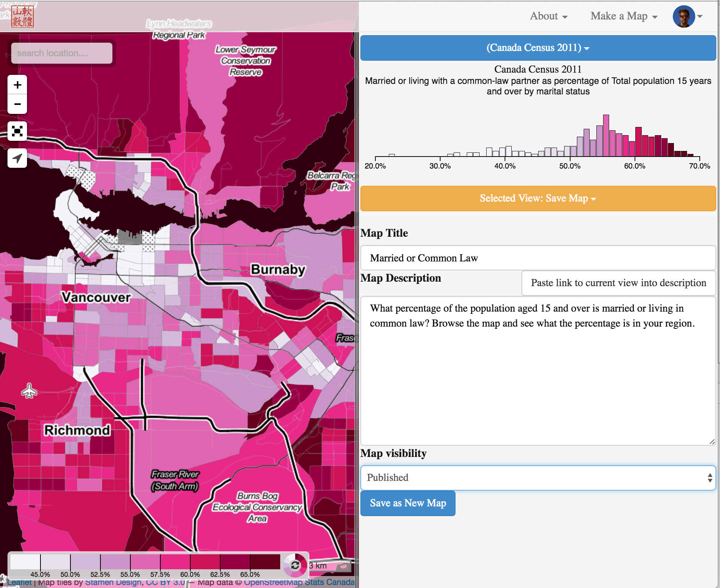Click the map zoom out minus button
Image resolution: width=720 pixels, height=588 pixels.
pos(17,104)
